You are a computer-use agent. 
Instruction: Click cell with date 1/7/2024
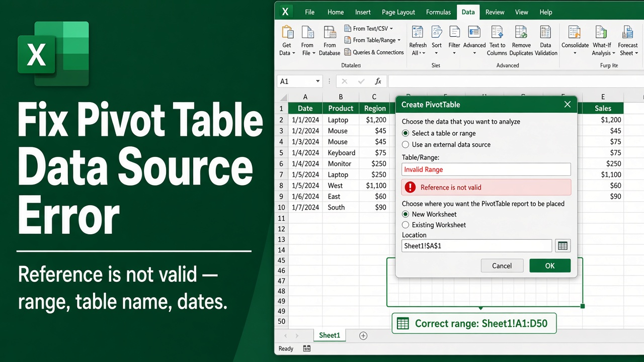coord(305,207)
